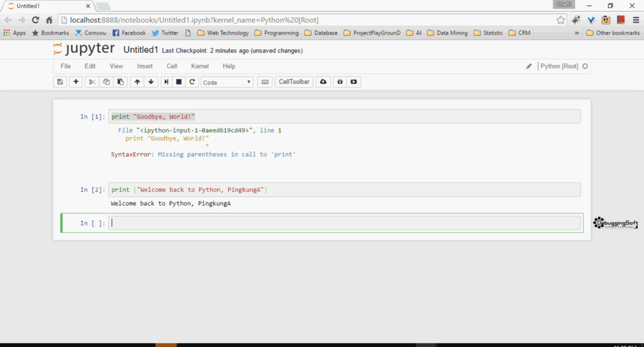This screenshot has height=347, width=644.
Task: Open Bookmarks star link
Action: 50,33
